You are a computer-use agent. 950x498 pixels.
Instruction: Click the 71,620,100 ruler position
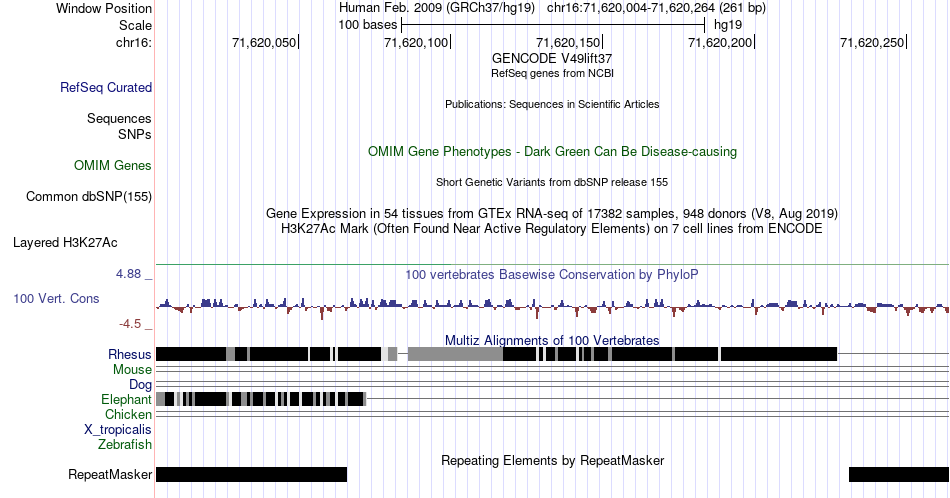point(417,42)
